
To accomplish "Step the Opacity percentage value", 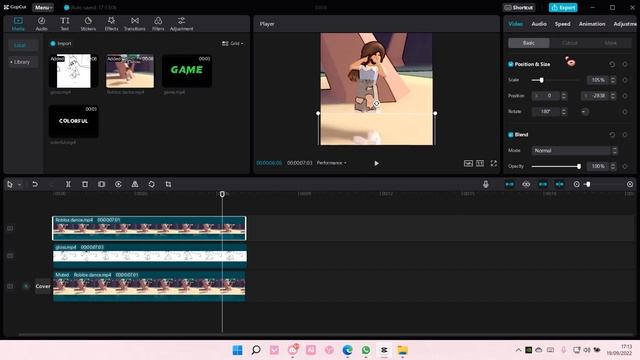I will tap(613, 167).
